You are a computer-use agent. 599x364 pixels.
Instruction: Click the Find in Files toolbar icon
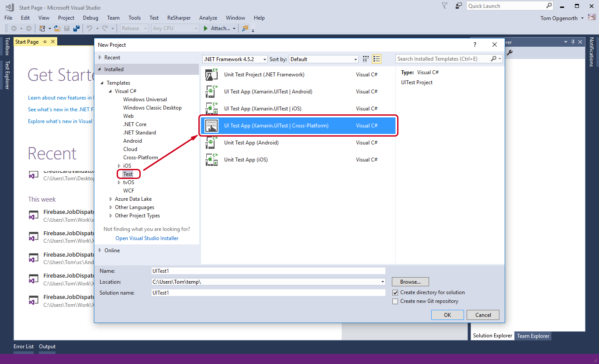pos(245,28)
